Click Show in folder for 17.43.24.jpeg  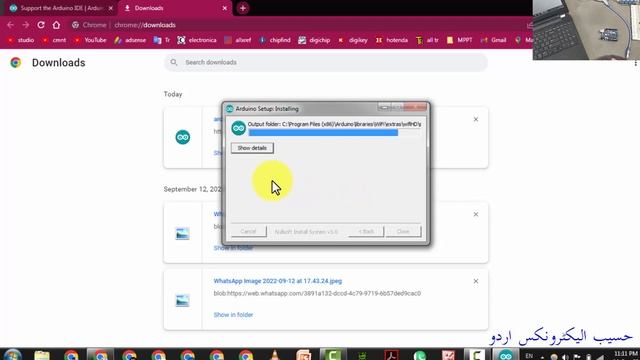pyautogui.click(x=233, y=315)
